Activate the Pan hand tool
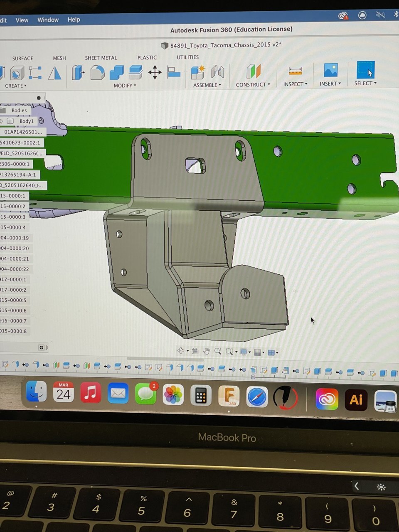 (x=207, y=351)
